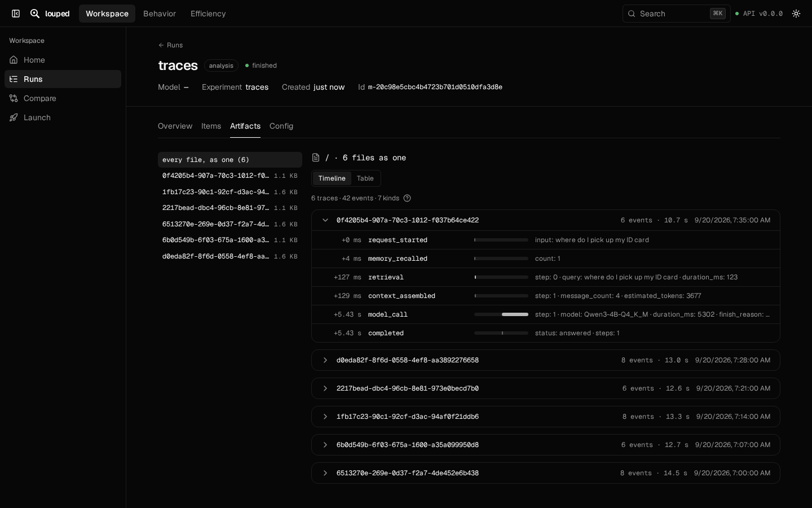
Task: Open the Home sidebar item
Action: pyautogui.click(x=63, y=60)
